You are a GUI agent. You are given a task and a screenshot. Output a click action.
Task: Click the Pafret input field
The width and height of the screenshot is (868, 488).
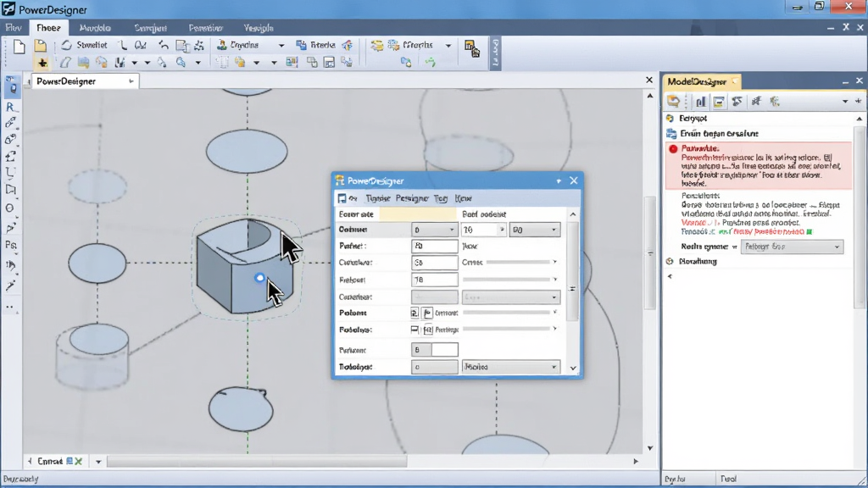(435, 246)
